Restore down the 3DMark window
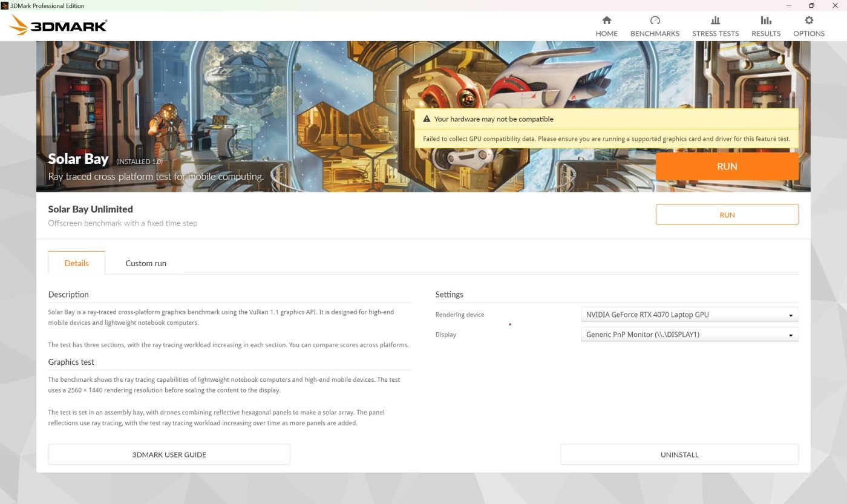847x504 pixels. [x=811, y=5]
